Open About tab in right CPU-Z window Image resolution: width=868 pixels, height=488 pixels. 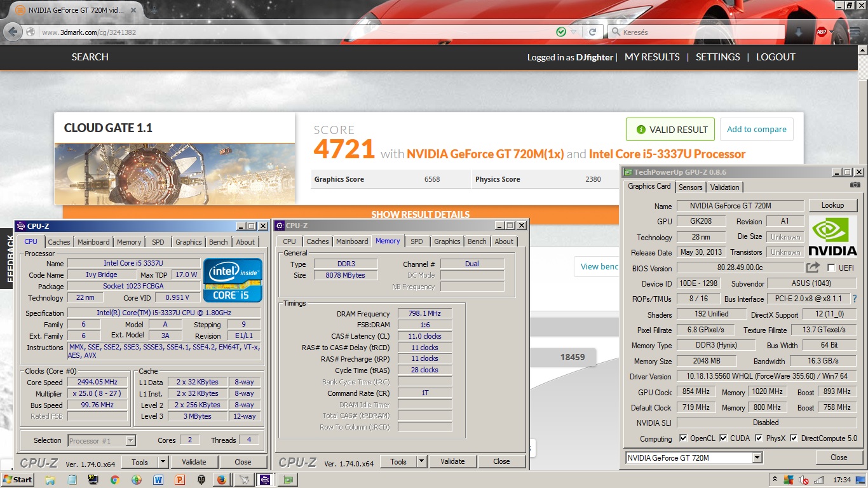pos(504,241)
